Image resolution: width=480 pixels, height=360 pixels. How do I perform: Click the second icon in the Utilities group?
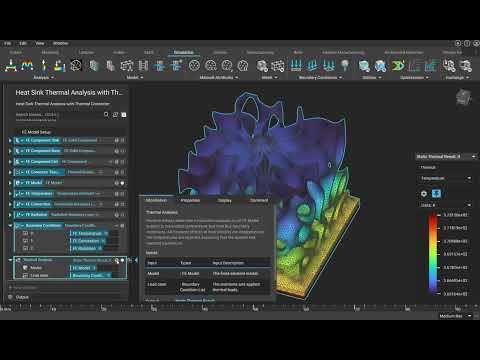point(380,66)
